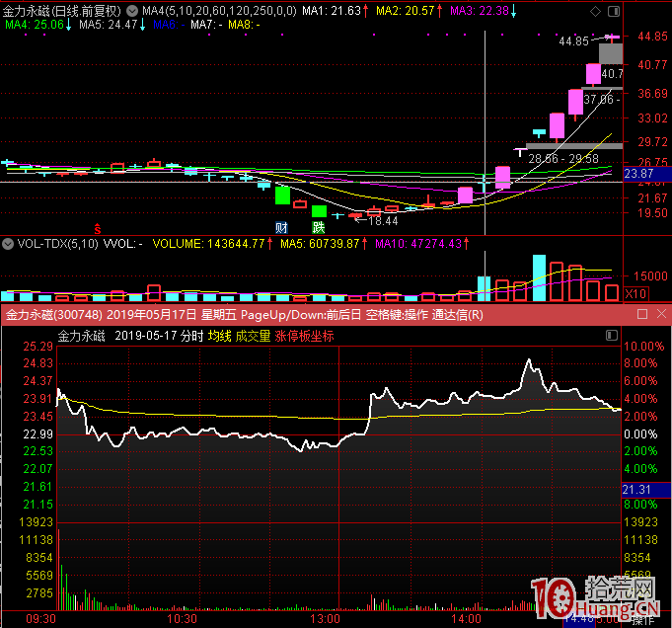
Task: Click the 分时 label in intraday header
Action: coord(190,336)
